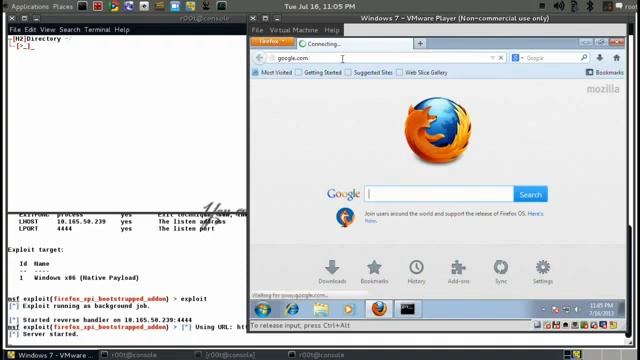Open the Terminal menu in terminal window

pos(97,29)
